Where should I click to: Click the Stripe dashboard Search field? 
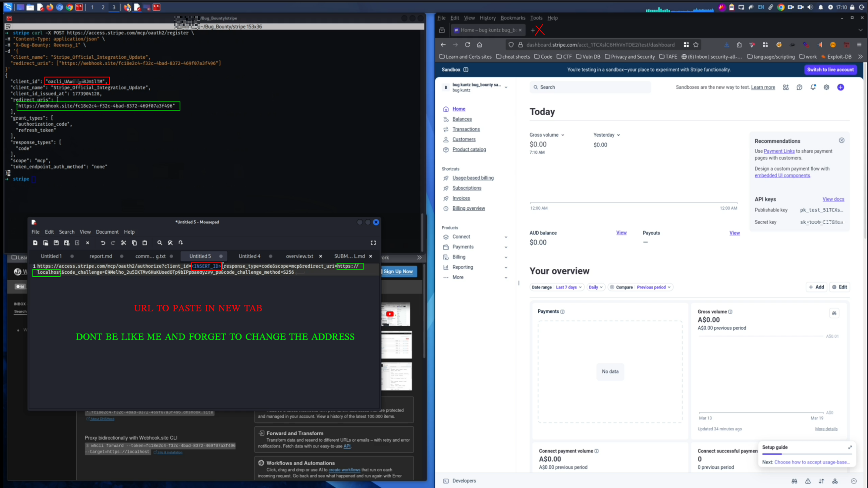(590, 87)
